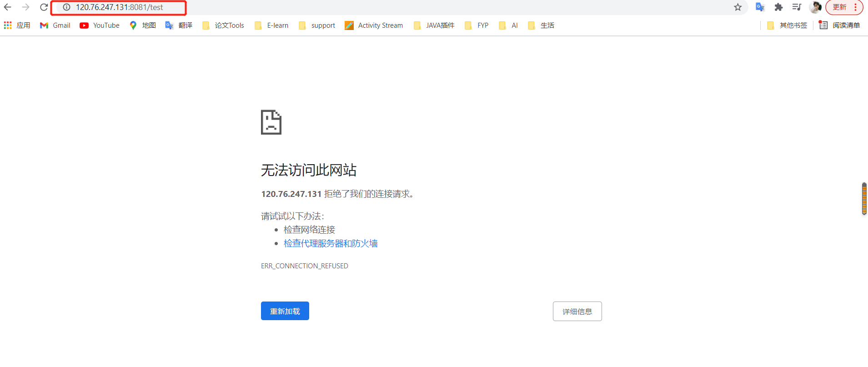
Task: Open the E-learn bookmark folder
Action: [x=271, y=25]
